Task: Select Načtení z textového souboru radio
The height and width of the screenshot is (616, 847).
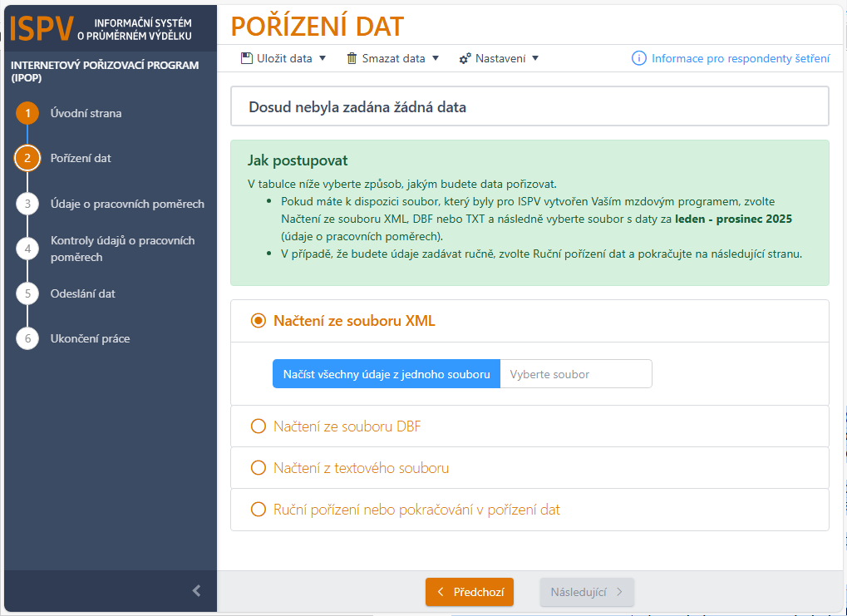Action: tap(258, 468)
